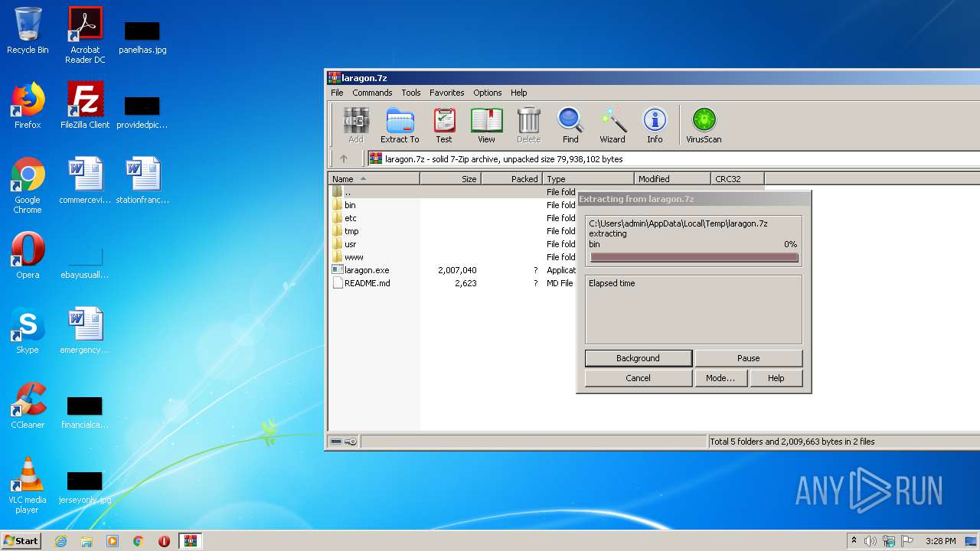980x551 pixels.
Task: Open Opera desktop shortcut
Action: 28,256
